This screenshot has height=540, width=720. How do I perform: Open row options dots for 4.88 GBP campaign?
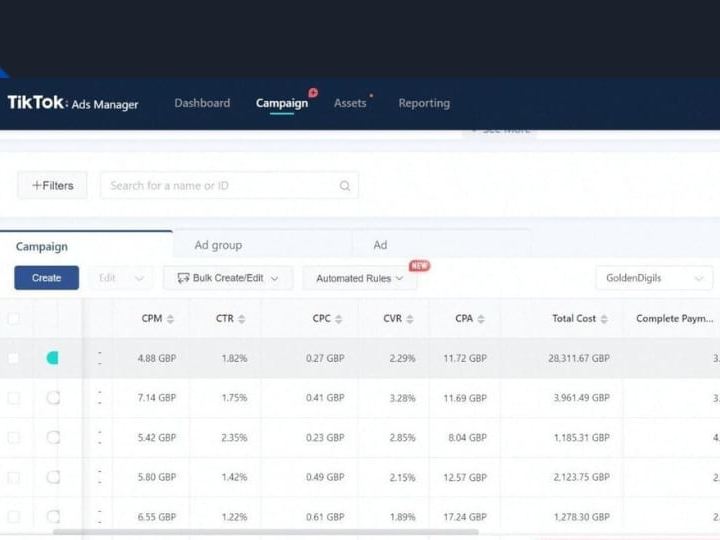tap(100, 358)
